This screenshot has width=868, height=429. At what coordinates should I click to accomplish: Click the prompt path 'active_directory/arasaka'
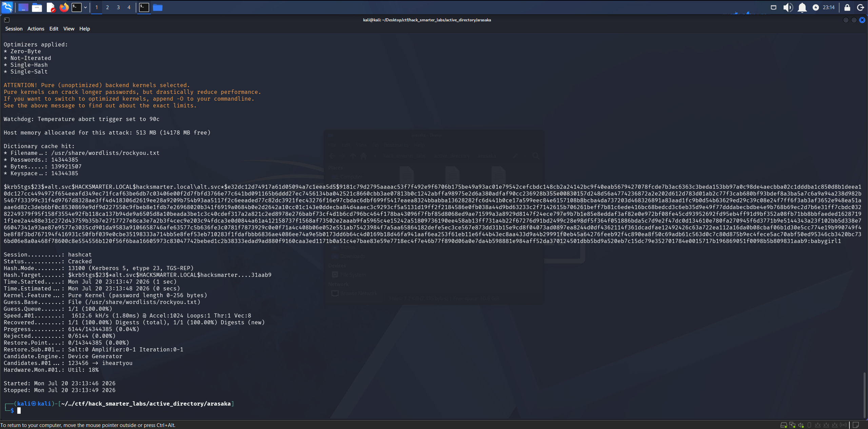[190, 404]
